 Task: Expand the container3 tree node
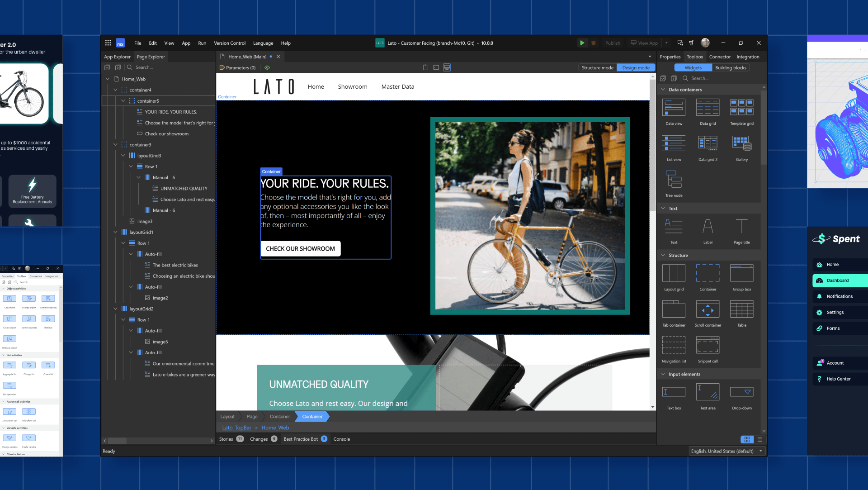pyautogui.click(x=115, y=144)
